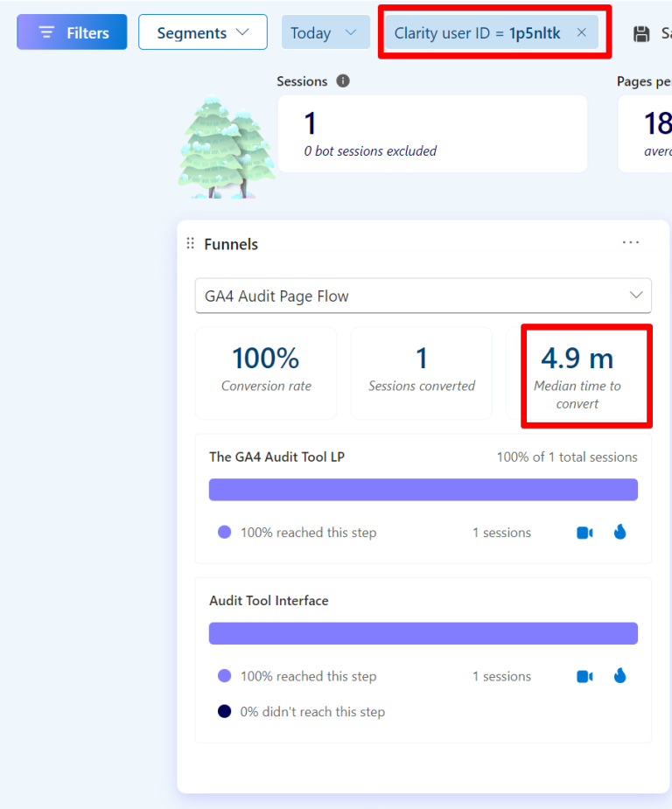The height and width of the screenshot is (809, 672).
Task: Open recordings for The GA4 Audit Tool LP step
Action: click(584, 532)
